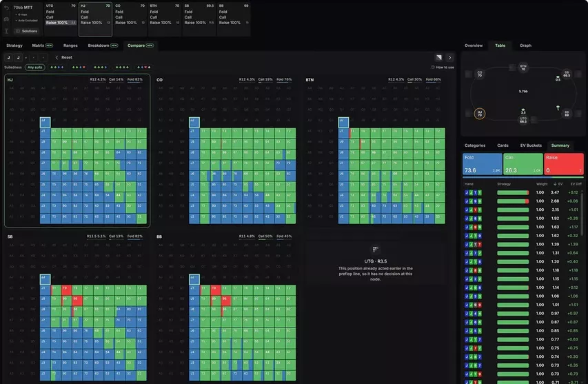Choose CO Raise 100% action
The image size is (588, 384).
(x=126, y=23)
